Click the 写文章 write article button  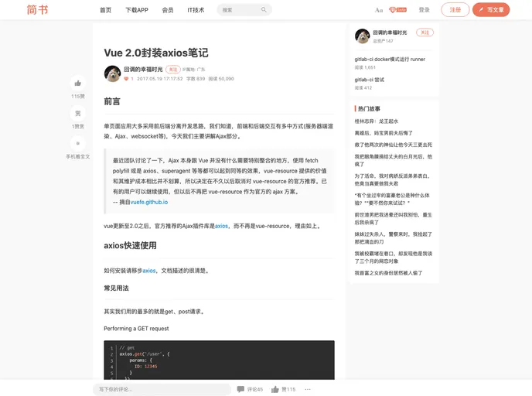click(491, 10)
